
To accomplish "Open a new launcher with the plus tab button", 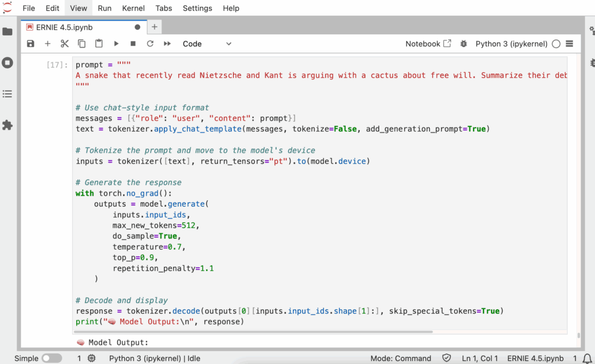I will (155, 27).
